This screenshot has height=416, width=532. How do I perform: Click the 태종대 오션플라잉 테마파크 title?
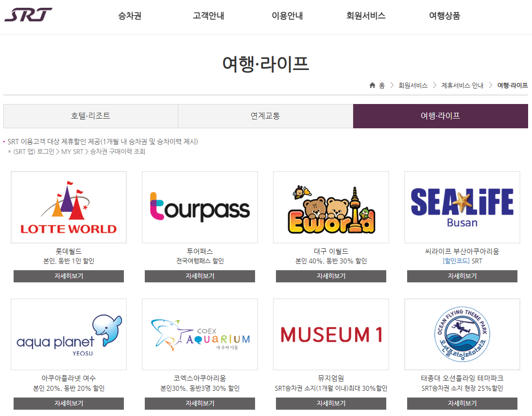click(x=462, y=378)
